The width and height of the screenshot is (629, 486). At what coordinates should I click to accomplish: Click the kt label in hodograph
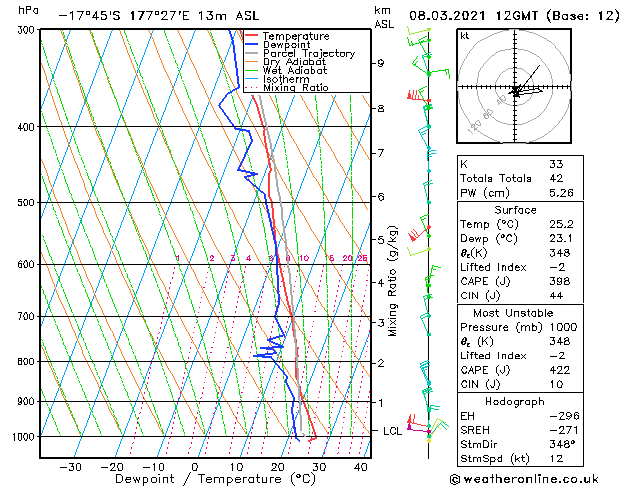[465, 36]
